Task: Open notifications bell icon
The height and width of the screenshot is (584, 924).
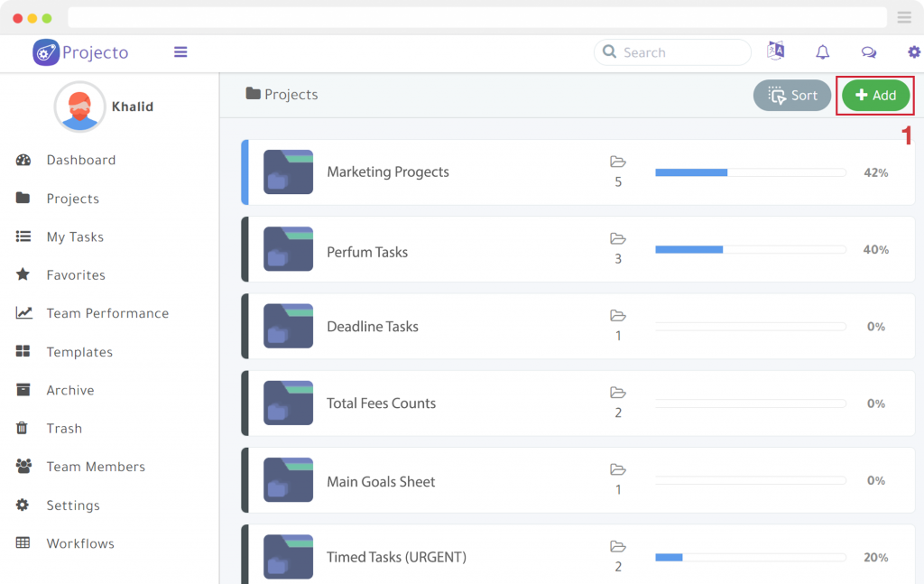Action: coord(823,52)
